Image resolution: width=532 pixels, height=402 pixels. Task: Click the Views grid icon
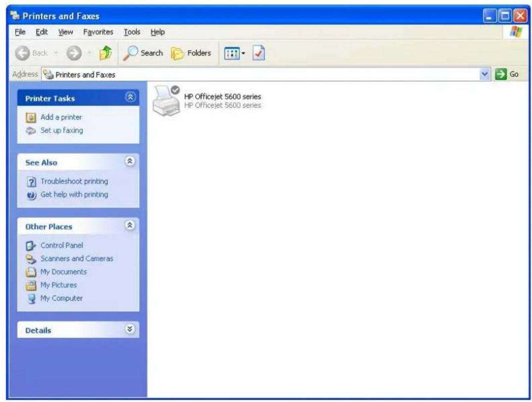(x=232, y=53)
